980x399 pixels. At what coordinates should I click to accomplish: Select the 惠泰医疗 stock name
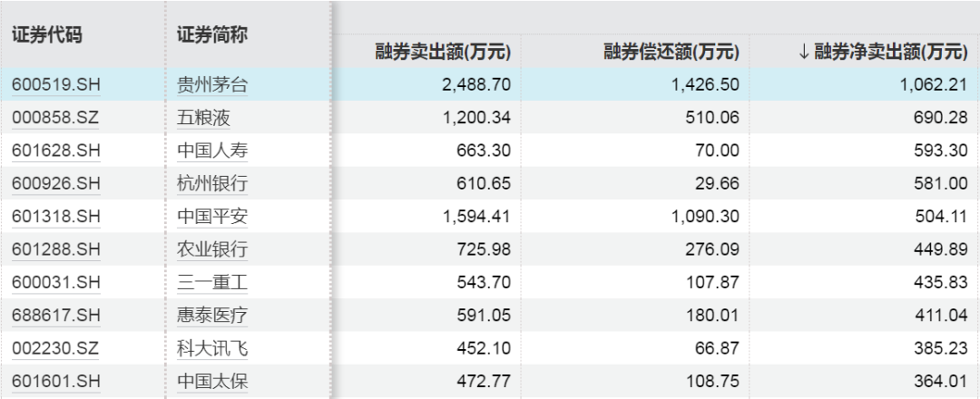click(212, 315)
